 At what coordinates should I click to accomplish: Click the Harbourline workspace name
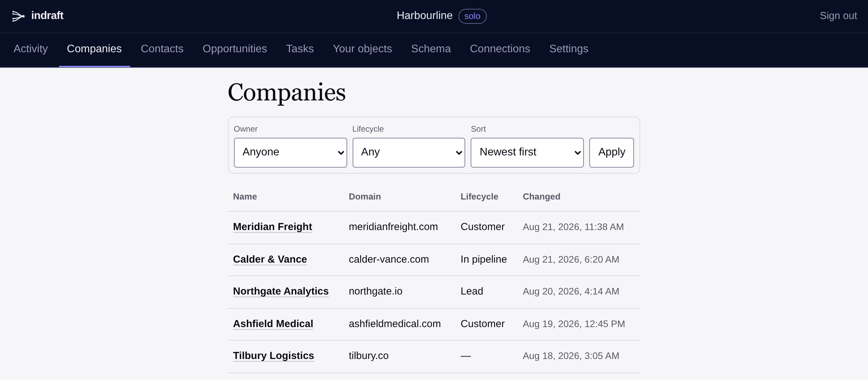425,16
